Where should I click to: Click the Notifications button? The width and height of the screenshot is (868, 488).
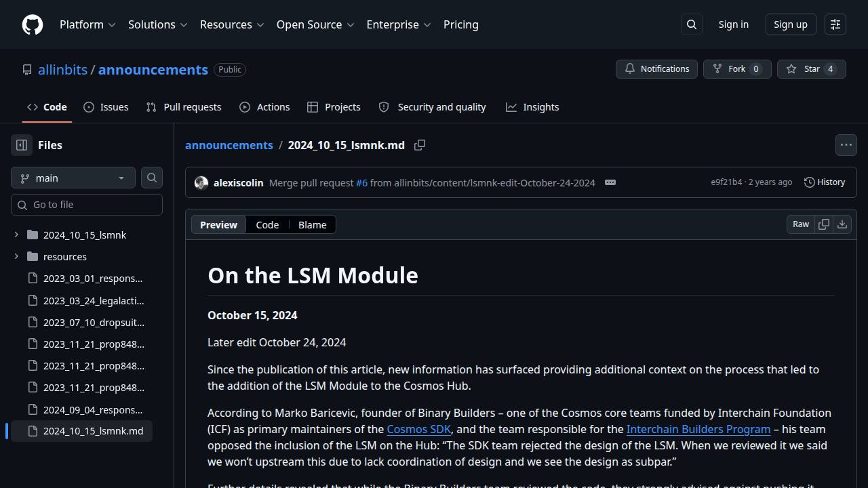point(656,69)
